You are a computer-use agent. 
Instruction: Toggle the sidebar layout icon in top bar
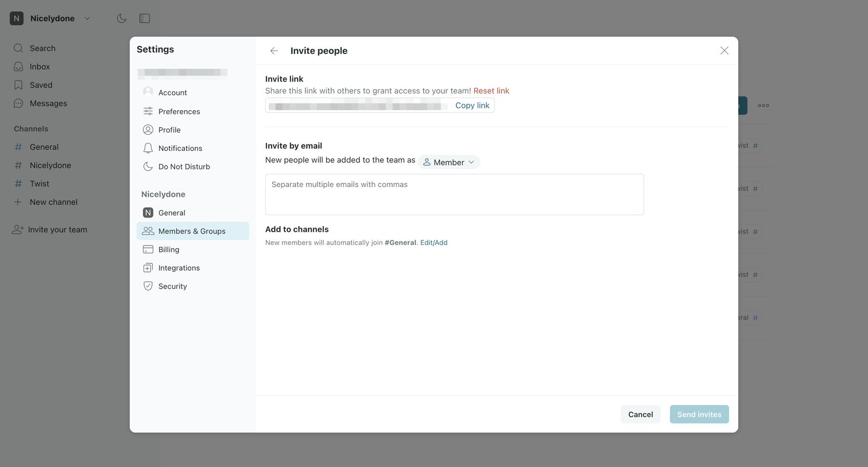pos(145,18)
